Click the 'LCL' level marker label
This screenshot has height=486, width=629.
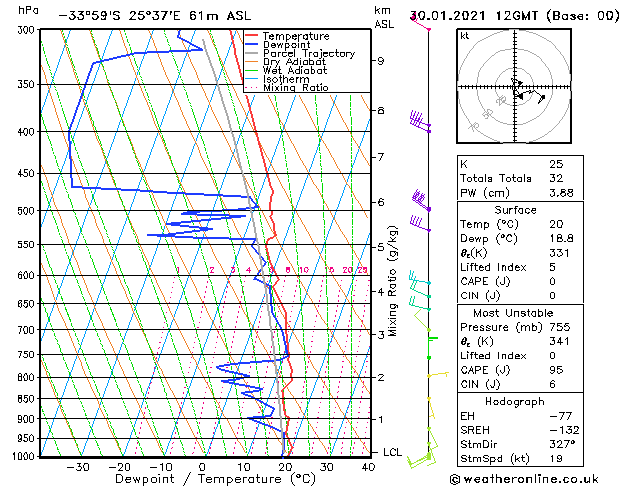coord(392,452)
